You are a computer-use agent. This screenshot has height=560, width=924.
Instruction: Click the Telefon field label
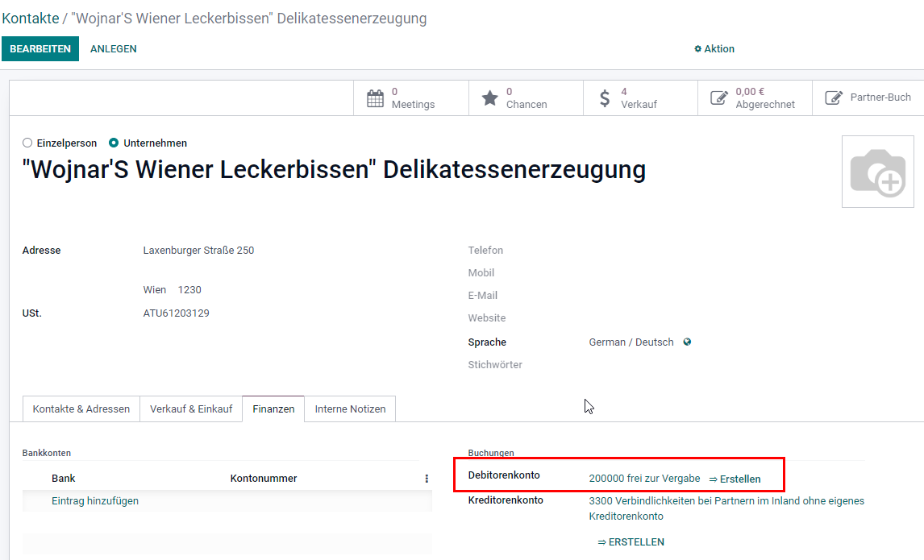pyautogui.click(x=485, y=251)
